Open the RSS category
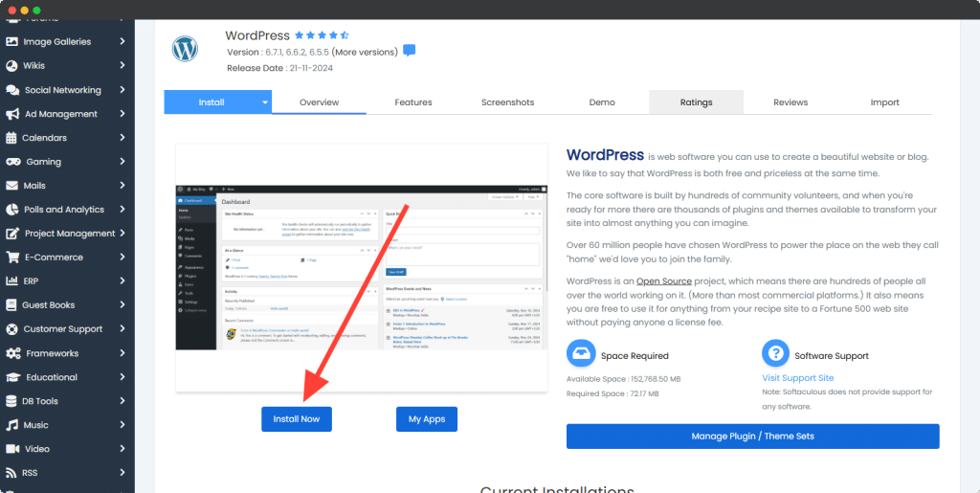Viewport: 980px width, 493px height. pyautogui.click(x=66, y=473)
